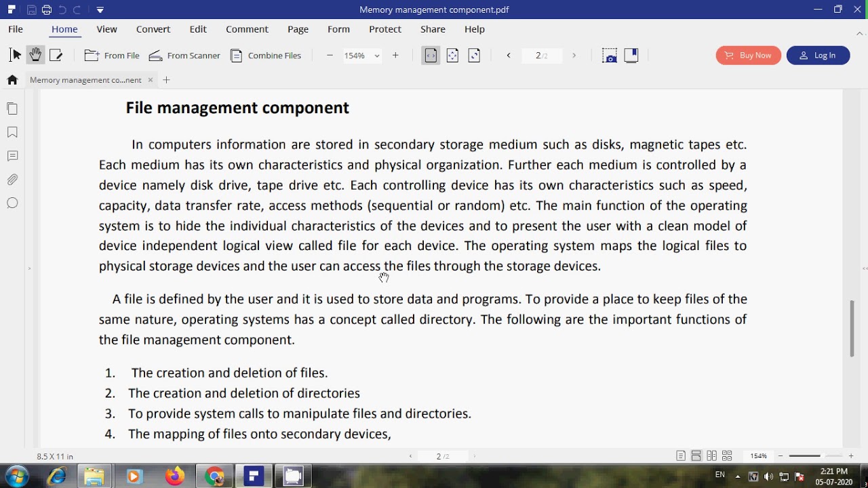Open the Comment tab
The width and height of the screenshot is (868, 488).
pos(247,29)
